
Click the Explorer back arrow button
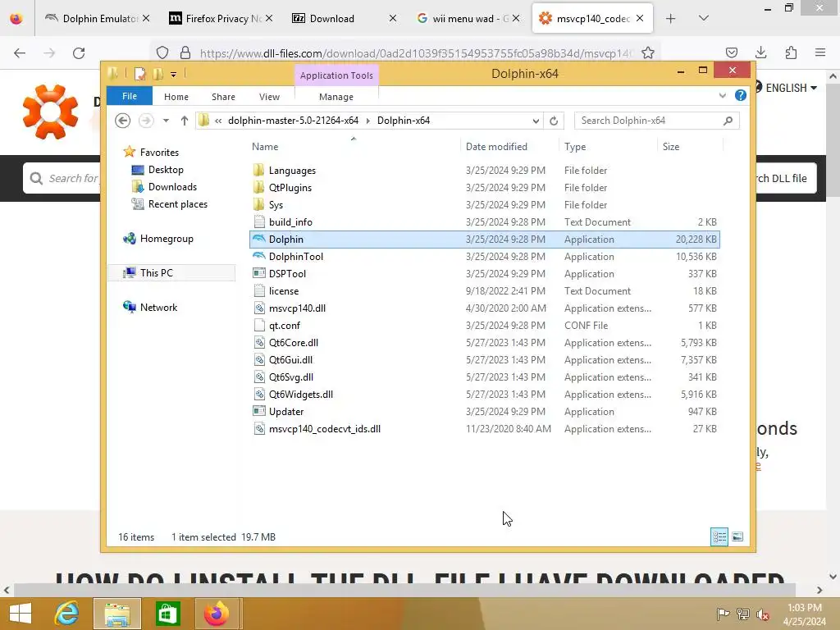123,121
